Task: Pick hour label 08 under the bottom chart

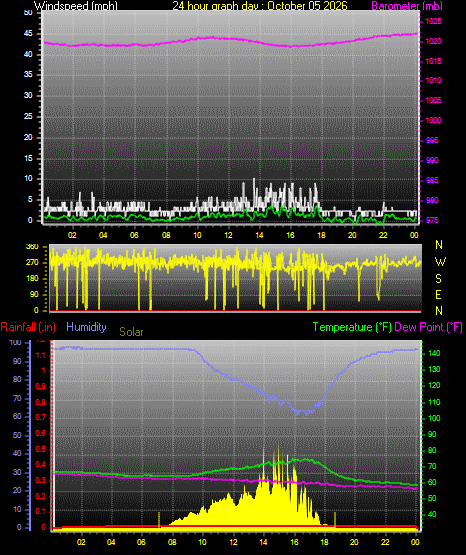Action: (x=172, y=542)
